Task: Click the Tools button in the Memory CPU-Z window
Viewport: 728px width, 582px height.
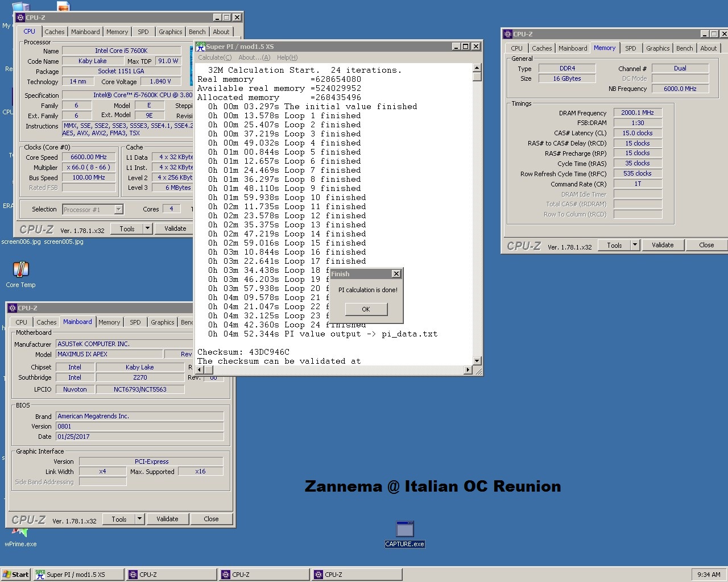Action: tap(614, 245)
